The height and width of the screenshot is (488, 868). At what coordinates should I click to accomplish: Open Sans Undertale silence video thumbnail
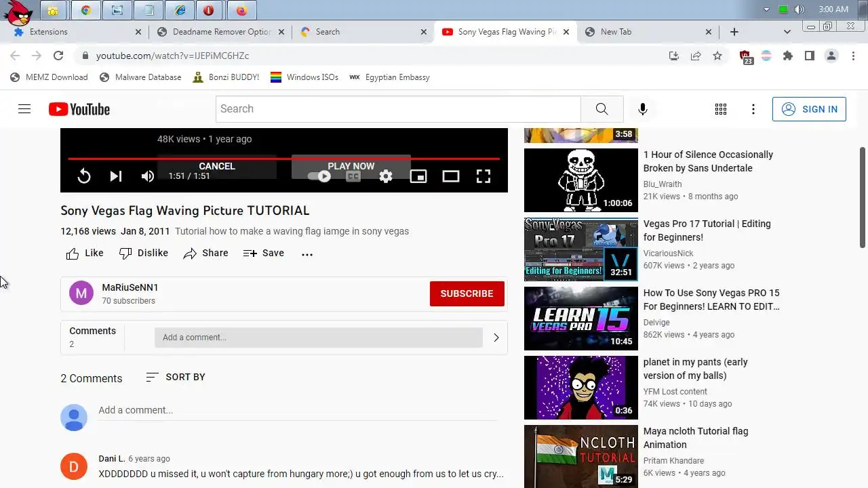[x=581, y=180]
